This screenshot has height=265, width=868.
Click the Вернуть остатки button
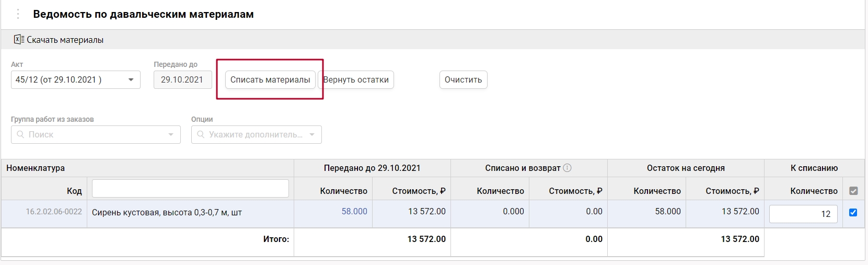pyautogui.click(x=356, y=80)
